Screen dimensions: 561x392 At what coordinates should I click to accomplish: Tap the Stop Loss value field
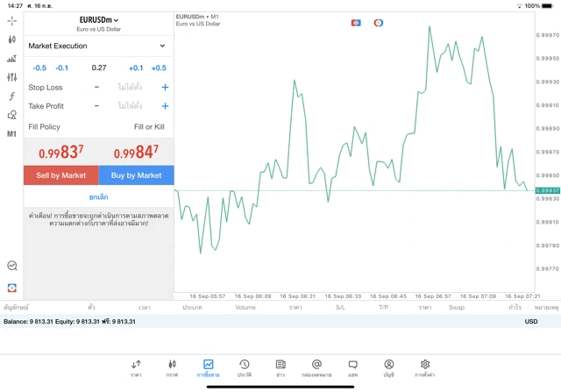(x=131, y=87)
